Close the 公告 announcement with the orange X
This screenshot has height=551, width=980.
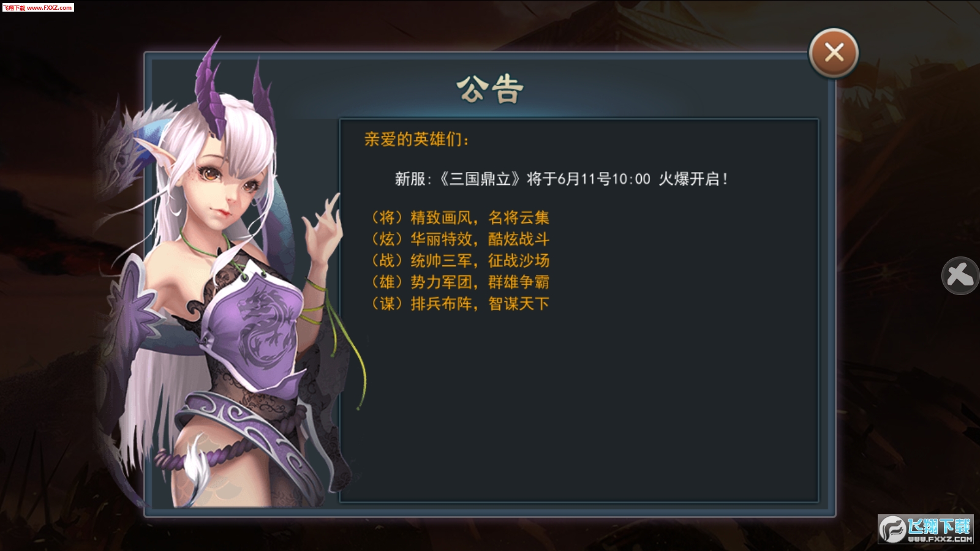[x=834, y=53]
